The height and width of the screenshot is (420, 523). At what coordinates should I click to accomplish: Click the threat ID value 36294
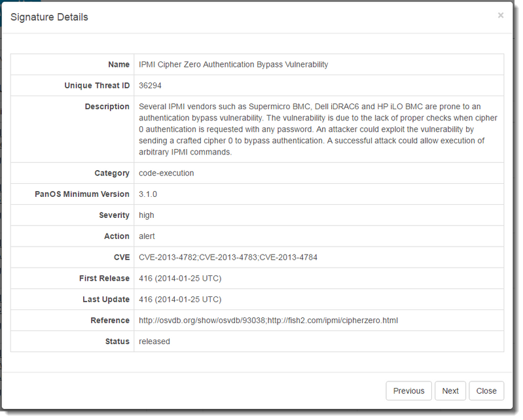[x=150, y=86]
